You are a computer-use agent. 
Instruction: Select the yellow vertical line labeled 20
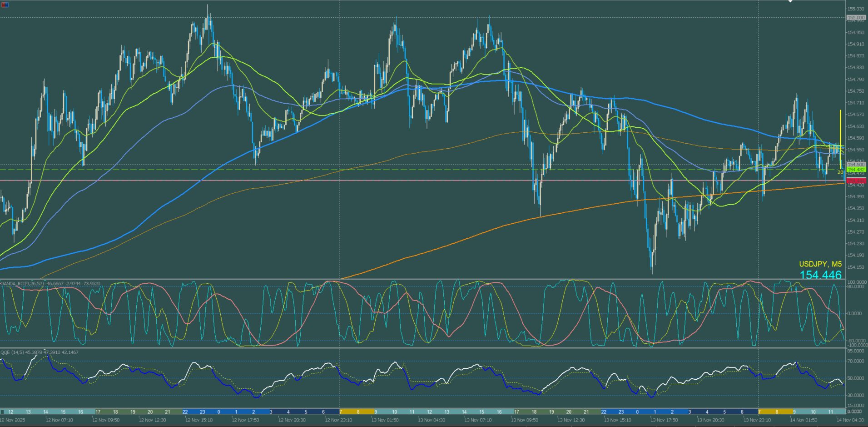840,136
